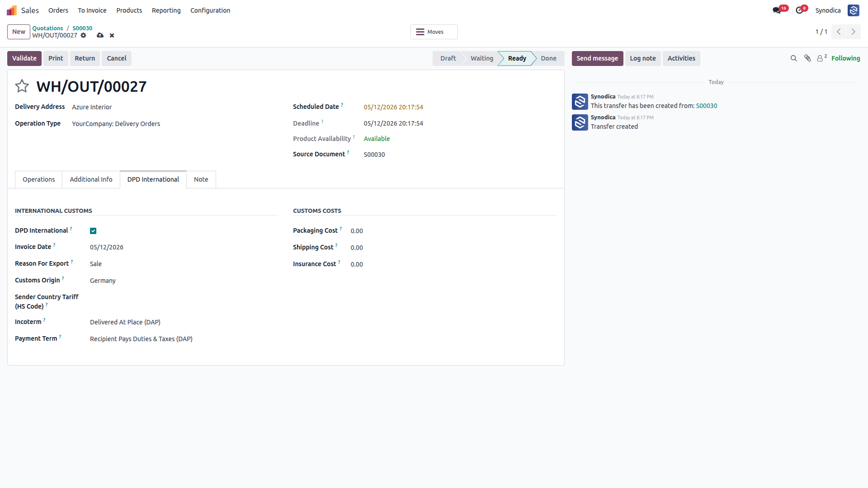This screenshot has width=868, height=488.
Task: Open the activities clock icon
Action: (799, 10)
